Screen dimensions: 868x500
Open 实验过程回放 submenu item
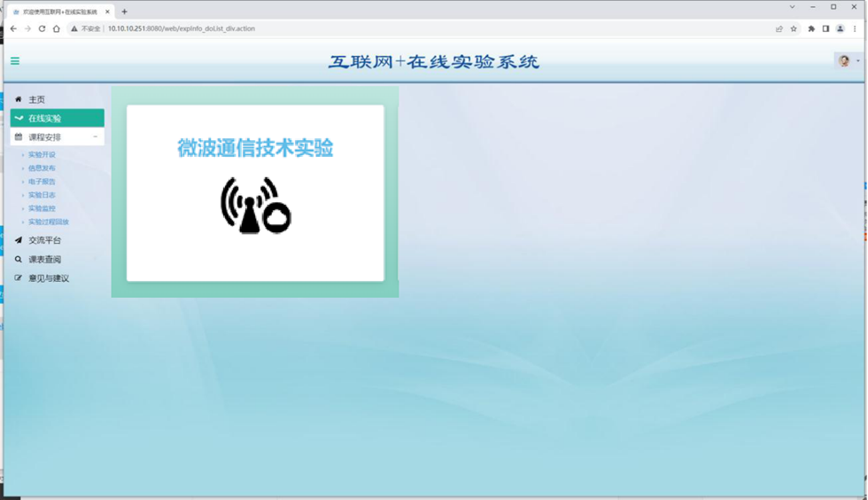48,222
